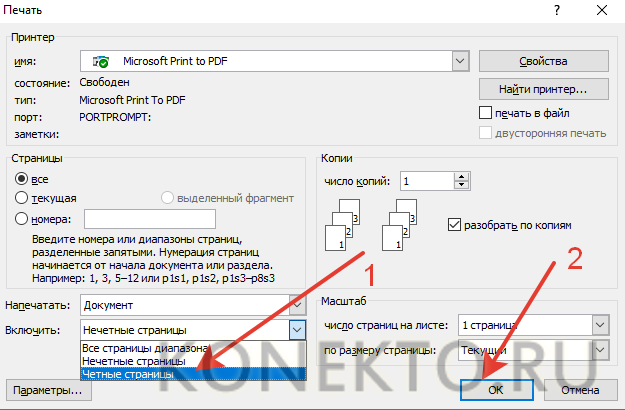Click the page numbers input field

tap(150, 219)
